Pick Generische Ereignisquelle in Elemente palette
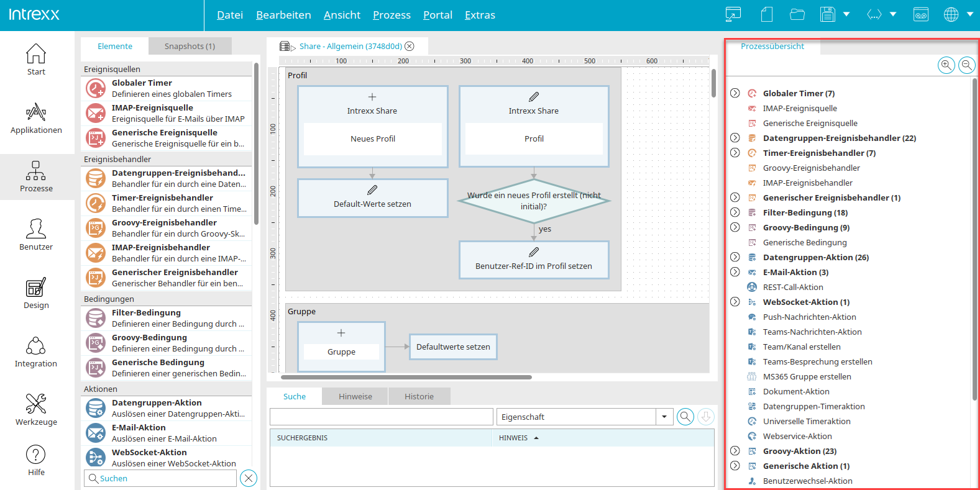 click(167, 138)
